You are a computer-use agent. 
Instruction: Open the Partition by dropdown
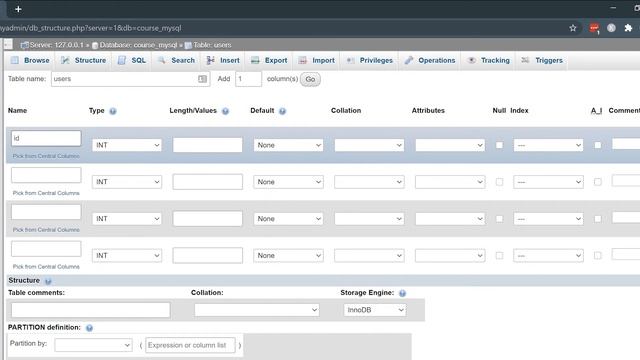pos(93,345)
